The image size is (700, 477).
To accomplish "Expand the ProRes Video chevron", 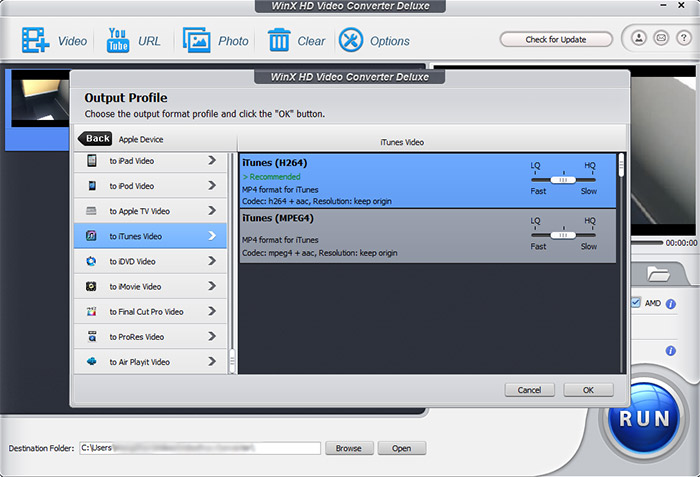I will click(212, 336).
